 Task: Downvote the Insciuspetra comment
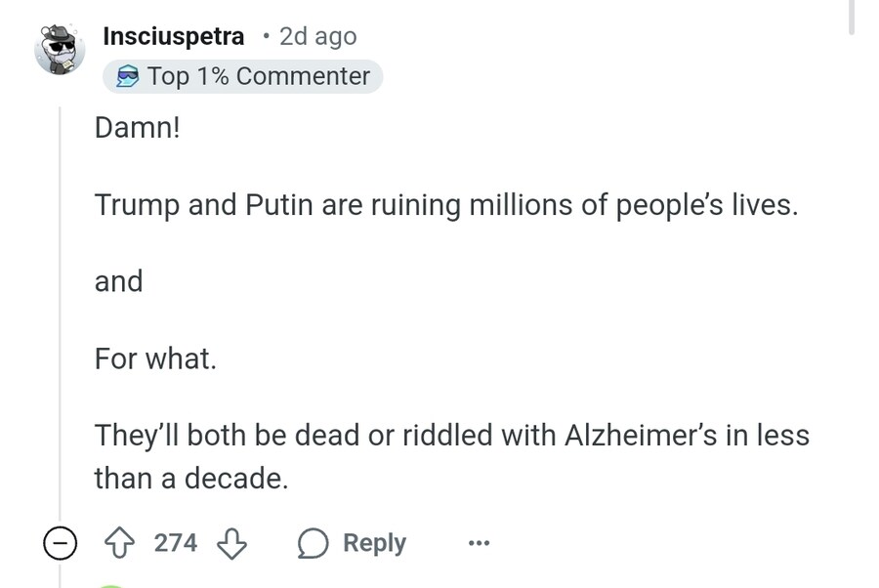pos(231,543)
